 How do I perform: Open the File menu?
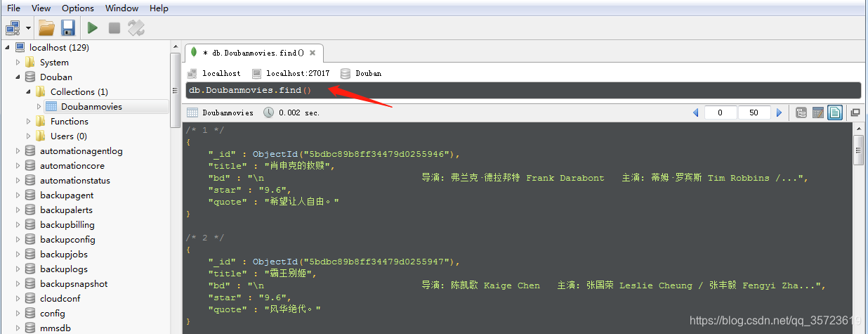tap(13, 8)
